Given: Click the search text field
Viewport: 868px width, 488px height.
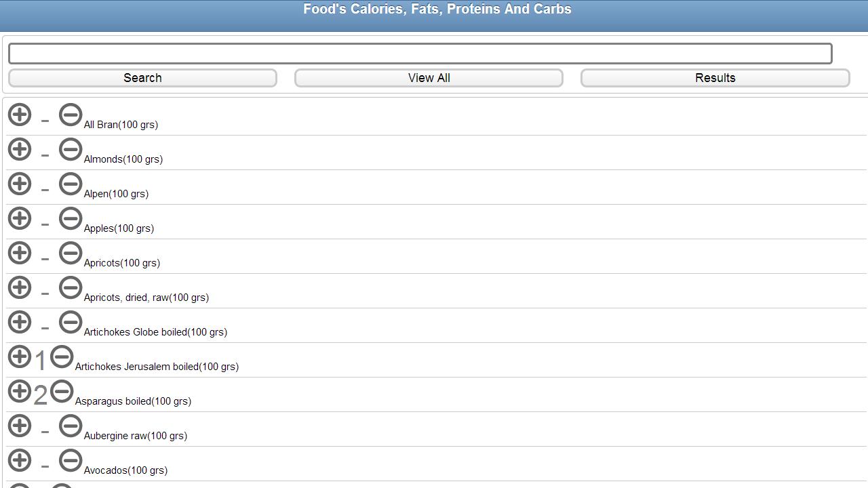Looking at the screenshot, I should [x=420, y=53].
